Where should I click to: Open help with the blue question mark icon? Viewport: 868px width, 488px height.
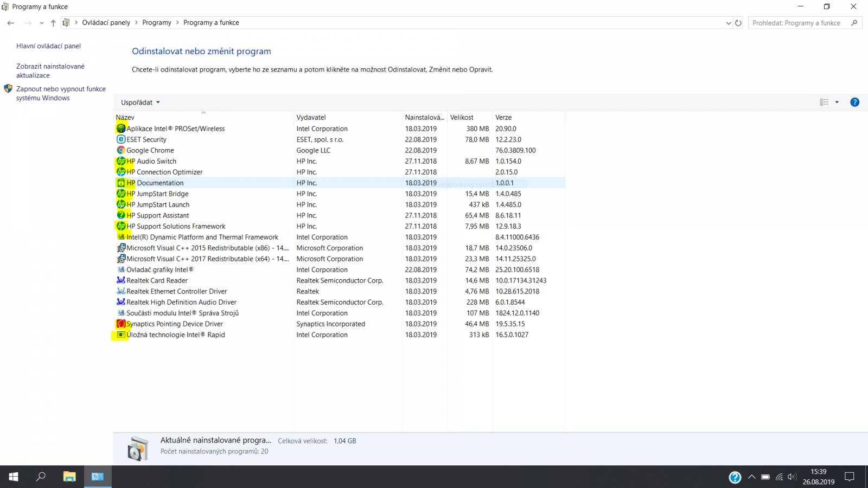pos(854,102)
